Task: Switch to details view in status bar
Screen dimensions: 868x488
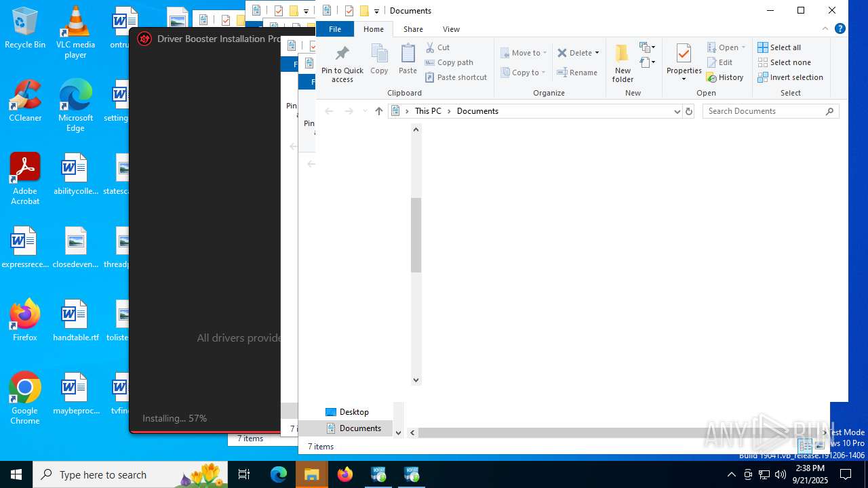Action: pos(805,446)
